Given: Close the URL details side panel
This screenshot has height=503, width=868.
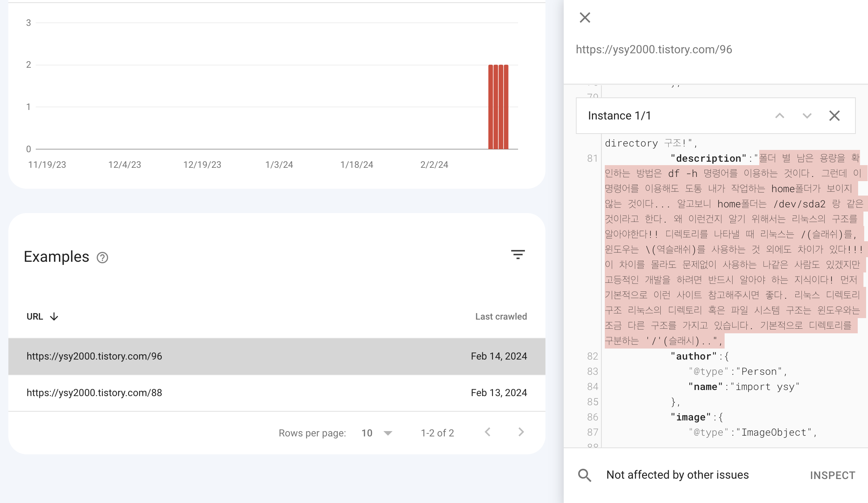Looking at the screenshot, I should [585, 18].
